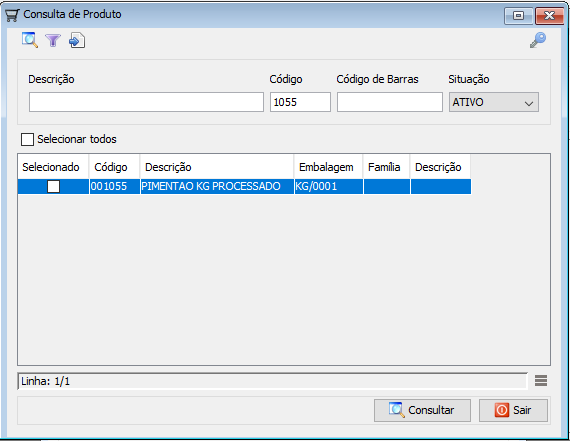The width and height of the screenshot is (570, 441).
Task: Click the purple filter funnel icon
Action: (x=53, y=40)
